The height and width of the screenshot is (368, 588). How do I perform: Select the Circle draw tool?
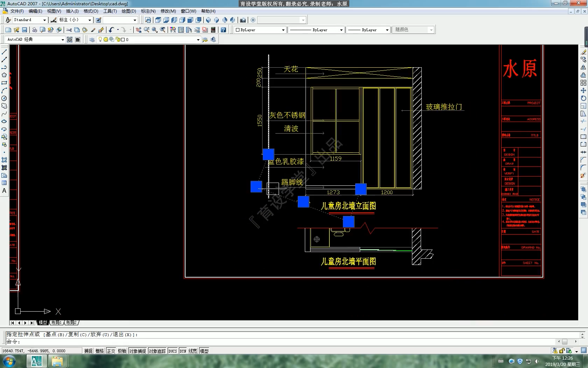[x=4, y=98]
